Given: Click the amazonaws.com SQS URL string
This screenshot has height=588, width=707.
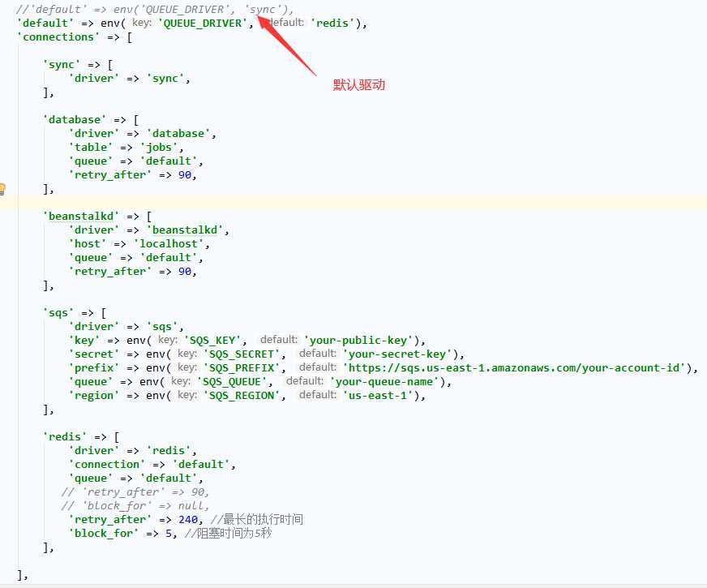Looking at the screenshot, I should 514,368.
